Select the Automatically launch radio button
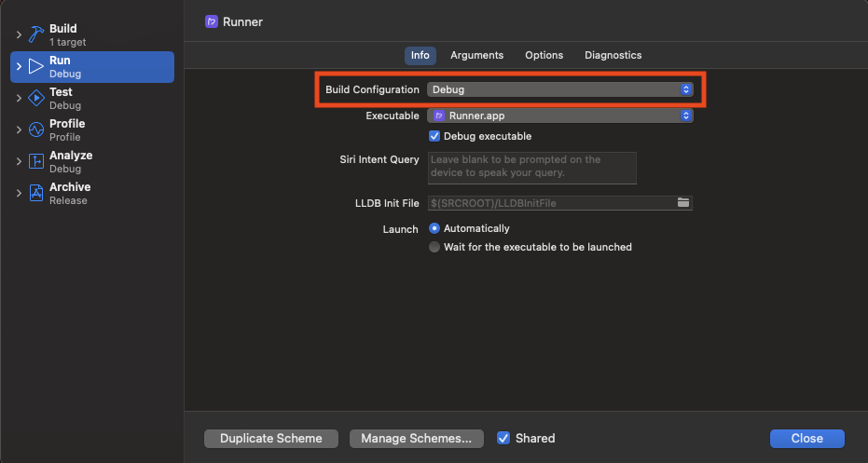 point(434,228)
